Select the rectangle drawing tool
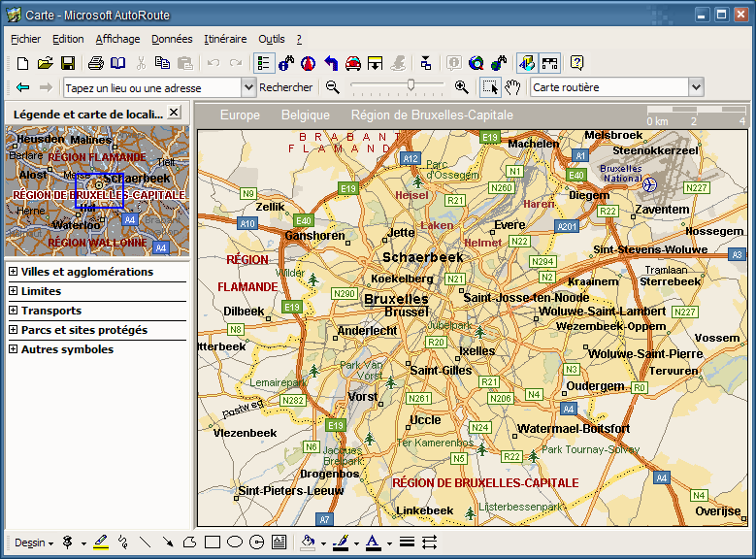This screenshot has height=559, width=756. [x=213, y=543]
